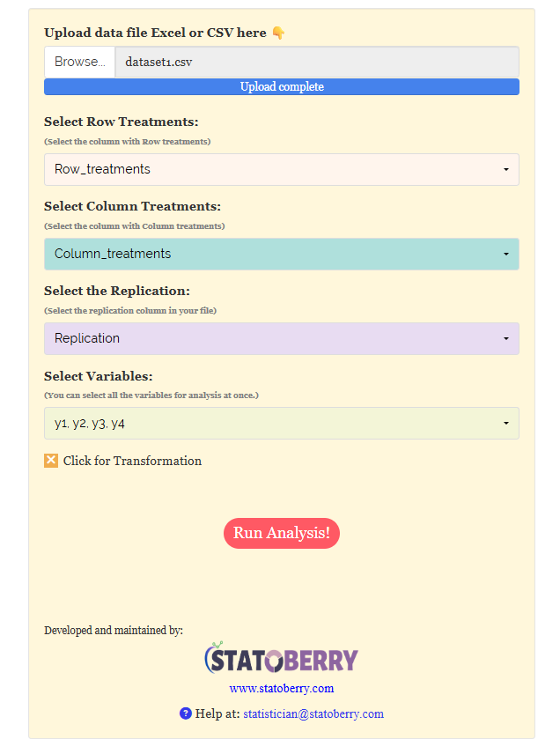Select the Row_treatments combo box text
Viewport: 560px width, 754px height.
point(102,169)
